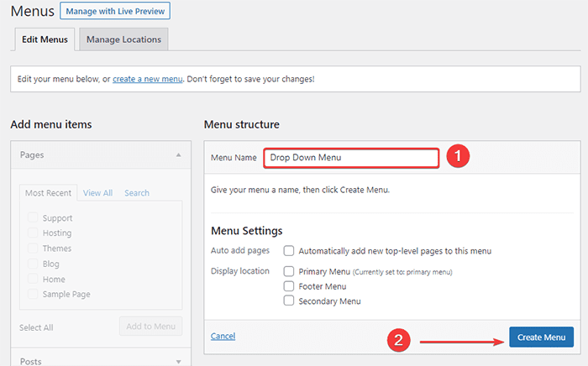Collapse the Pages panel arrow
588x366 pixels.
[x=178, y=155]
